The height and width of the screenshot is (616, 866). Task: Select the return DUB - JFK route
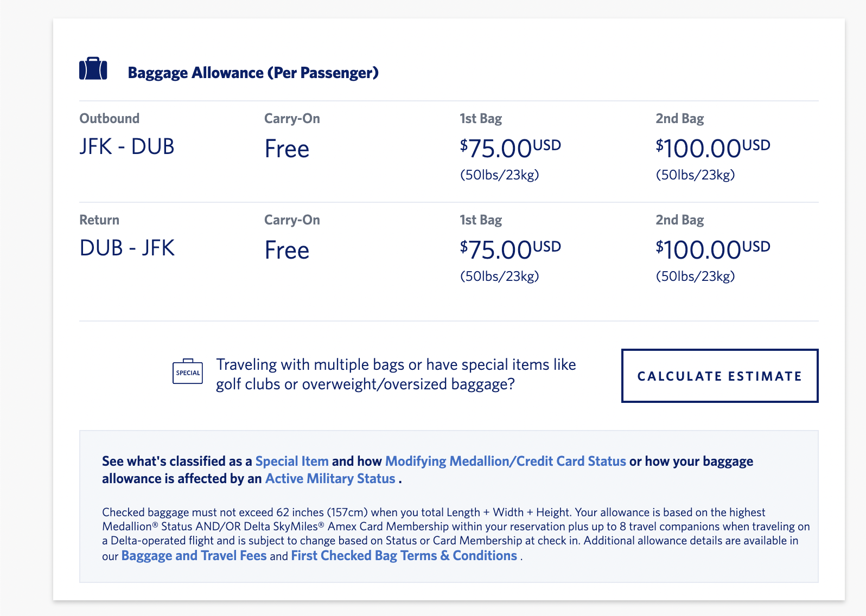coord(127,248)
